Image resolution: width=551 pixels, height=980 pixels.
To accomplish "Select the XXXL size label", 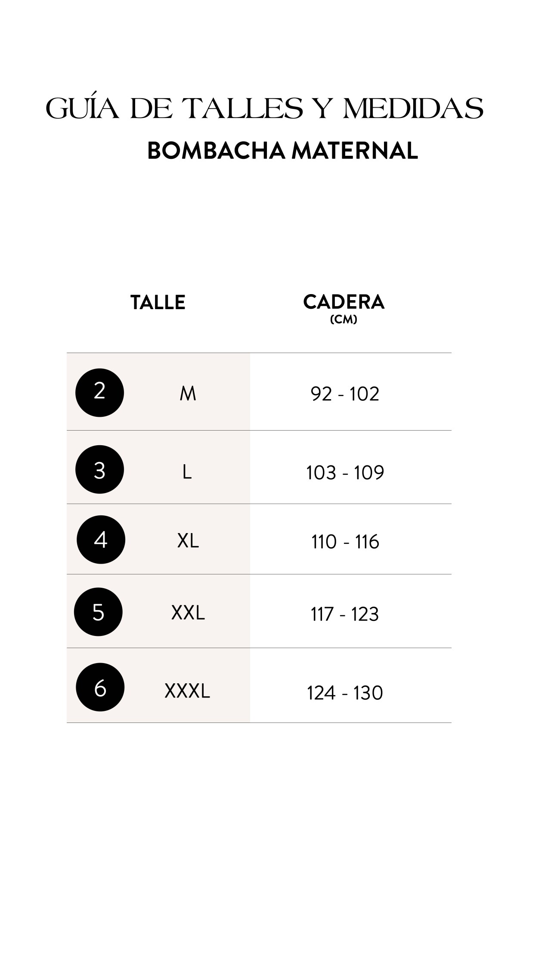I will (x=187, y=691).
